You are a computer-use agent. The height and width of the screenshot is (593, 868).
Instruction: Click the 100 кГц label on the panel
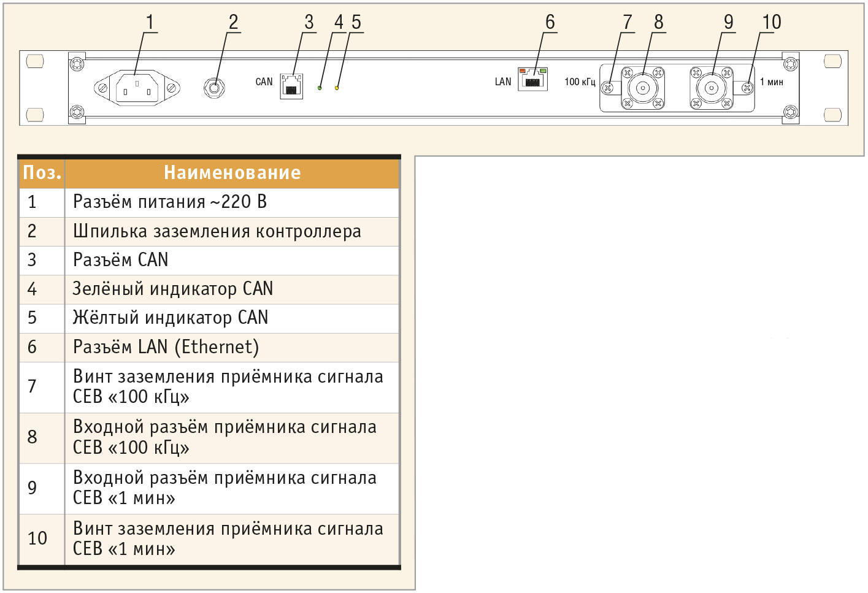tap(580, 82)
